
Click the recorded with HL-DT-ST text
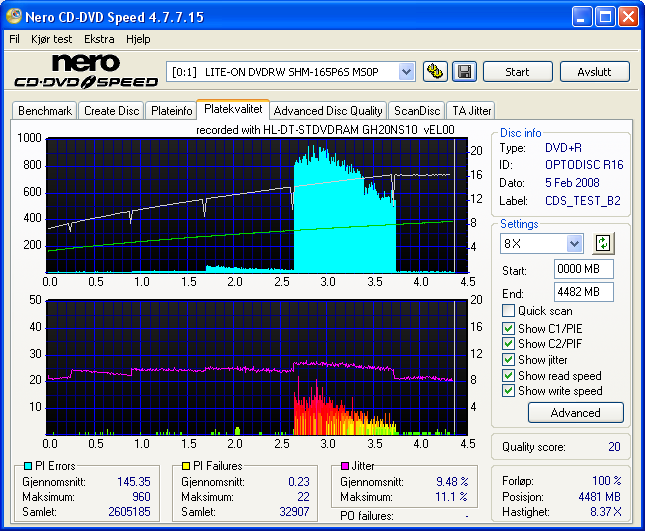[325, 130]
